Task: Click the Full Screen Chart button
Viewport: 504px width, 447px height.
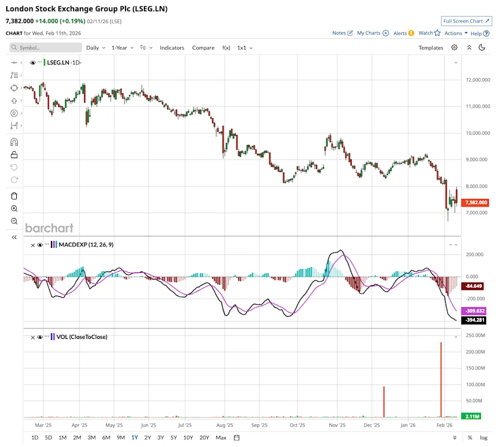Action: [x=466, y=21]
